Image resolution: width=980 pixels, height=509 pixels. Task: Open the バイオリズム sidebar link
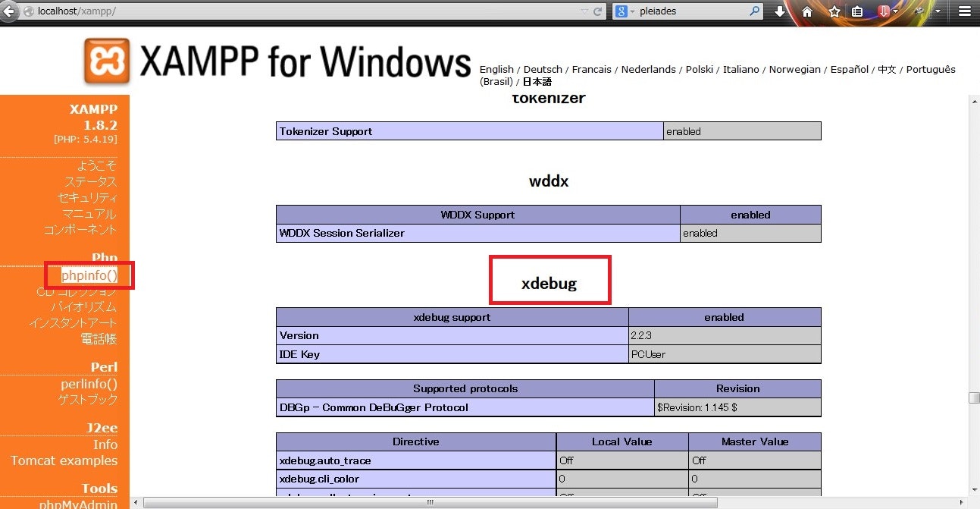[84, 307]
